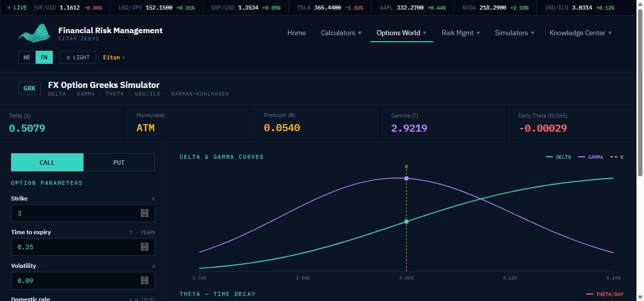The image size is (644, 301).
Task: Go to the Home page
Action: (x=296, y=33)
